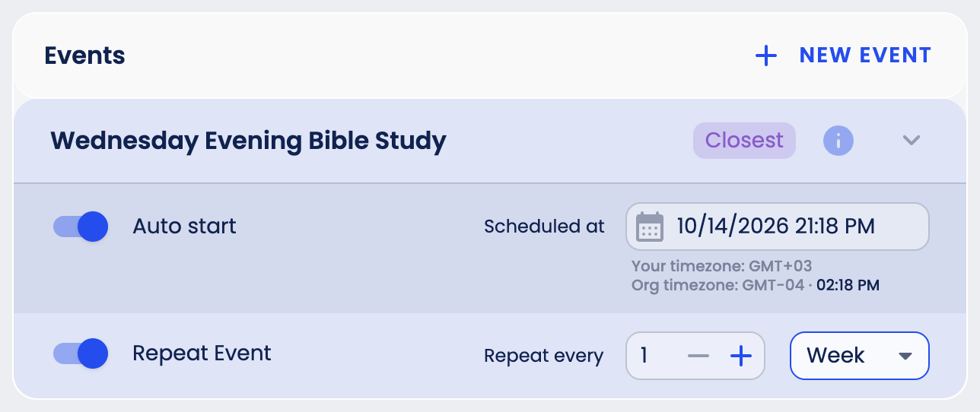Collapse the event with the chevron arrow
Image resolution: width=980 pixels, height=412 pixels.
pos(912,140)
